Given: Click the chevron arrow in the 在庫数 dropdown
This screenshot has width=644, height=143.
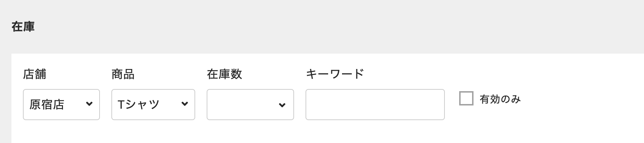Looking at the screenshot, I should (282, 105).
